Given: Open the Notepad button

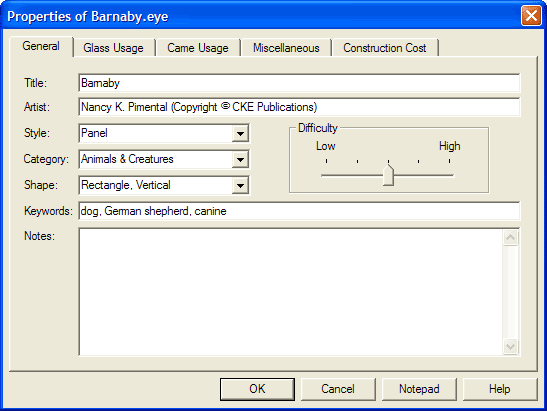Looking at the screenshot, I should coord(419,389).
